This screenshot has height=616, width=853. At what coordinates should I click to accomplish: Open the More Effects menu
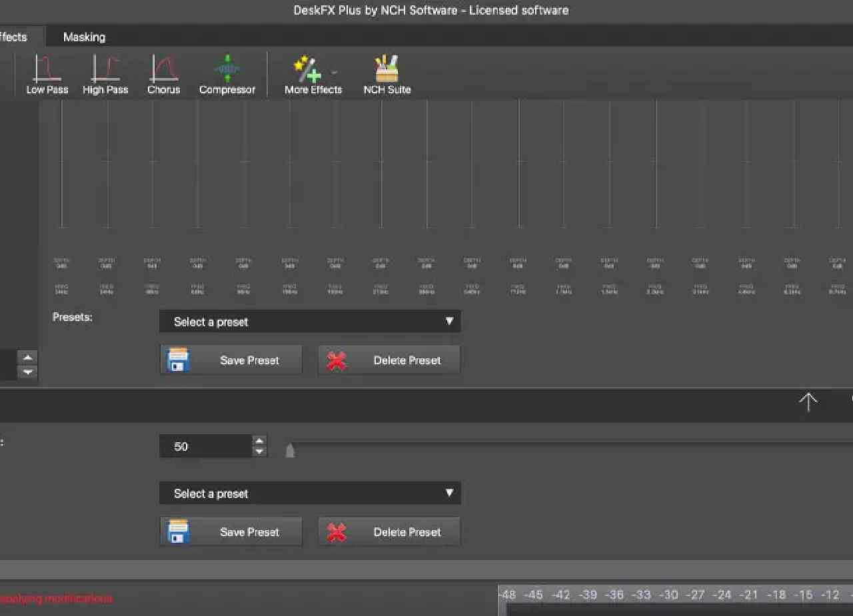[x=313, y=75]
